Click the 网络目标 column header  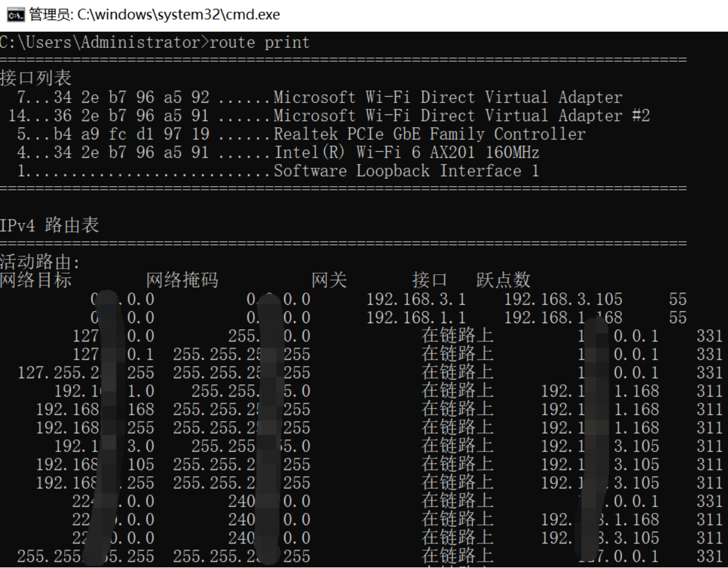[x=36, y=280]
